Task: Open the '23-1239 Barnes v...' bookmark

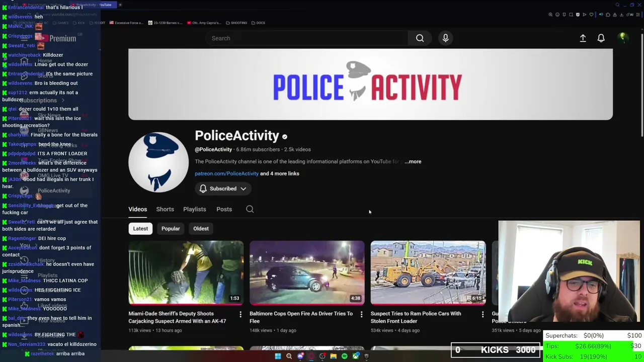Action: point(165,23)
